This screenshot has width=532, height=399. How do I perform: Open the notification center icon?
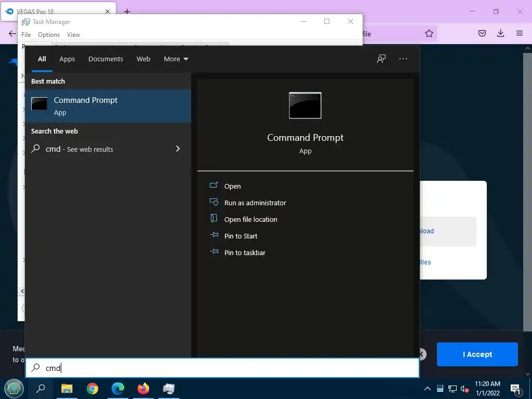[x=515, y=389]
